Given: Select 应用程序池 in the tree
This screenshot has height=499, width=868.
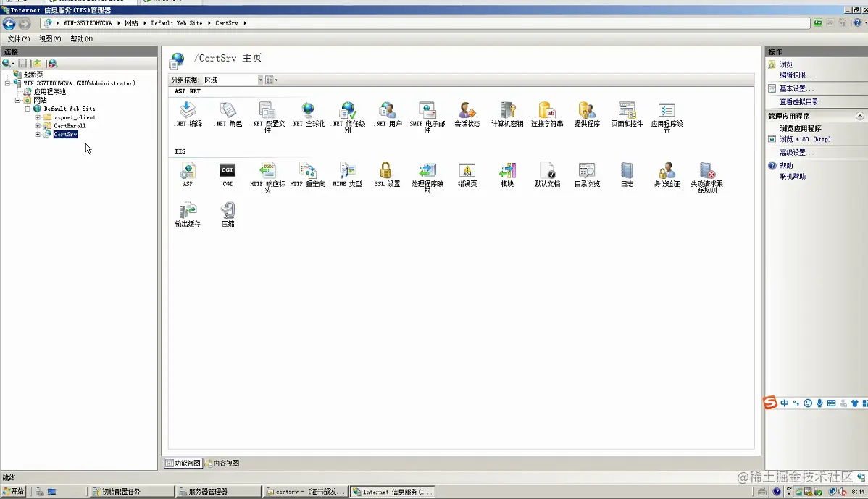Looking at the screenshot, I should tap(50, 92).
